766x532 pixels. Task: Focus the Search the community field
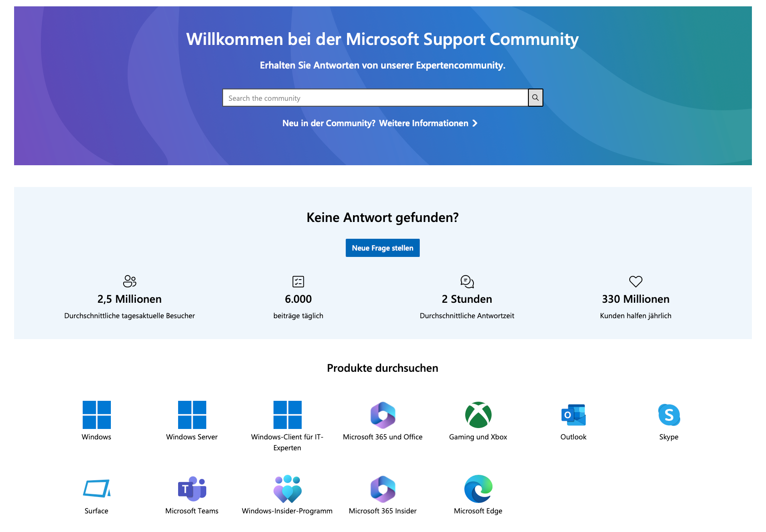point(375,98)
